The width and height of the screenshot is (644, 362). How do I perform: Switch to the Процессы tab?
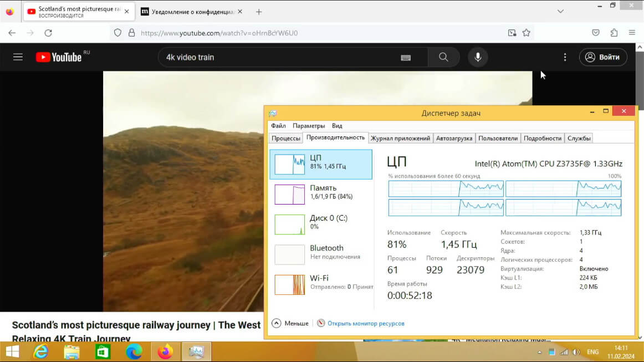pos(286,139)
